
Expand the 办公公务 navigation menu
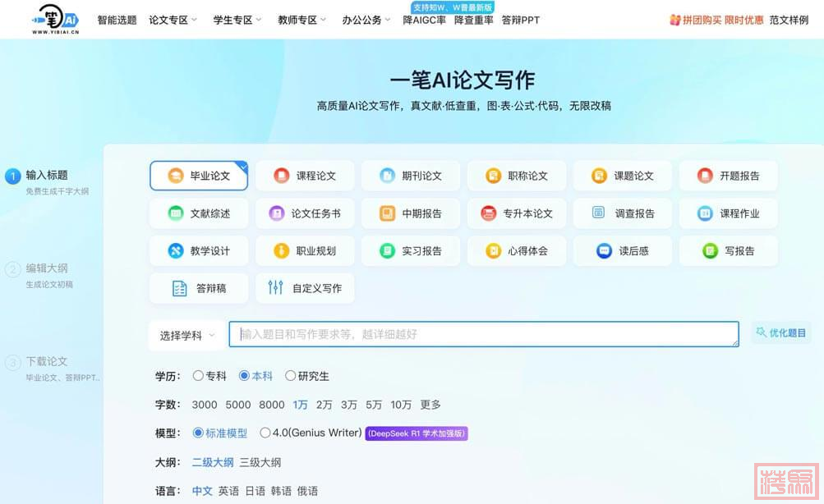(x=366, y=20)
